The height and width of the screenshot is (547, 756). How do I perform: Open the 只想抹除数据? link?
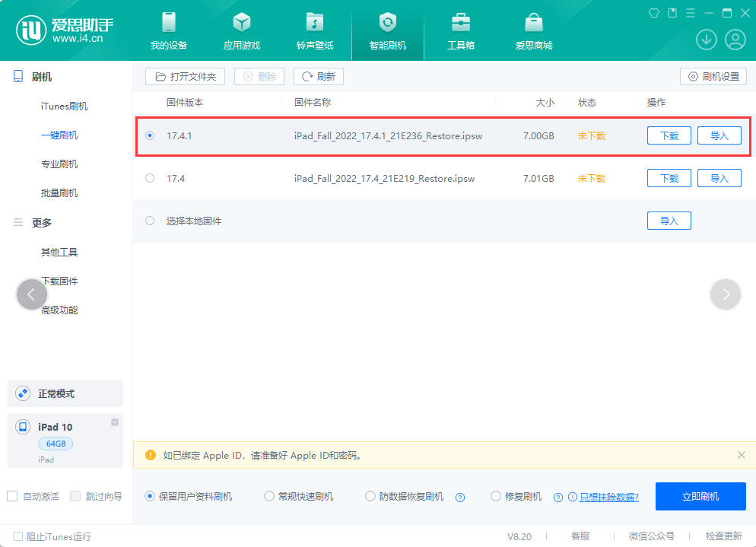pos(605,496)
